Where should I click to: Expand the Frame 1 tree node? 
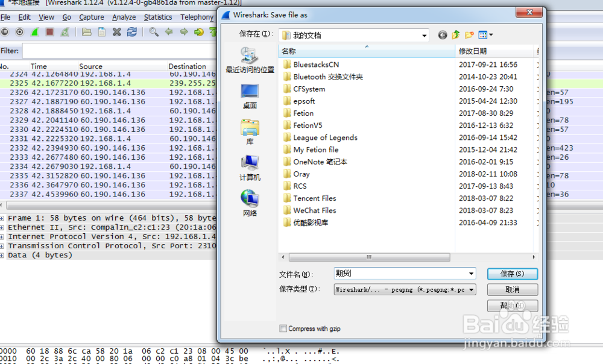tap(2, 218)
